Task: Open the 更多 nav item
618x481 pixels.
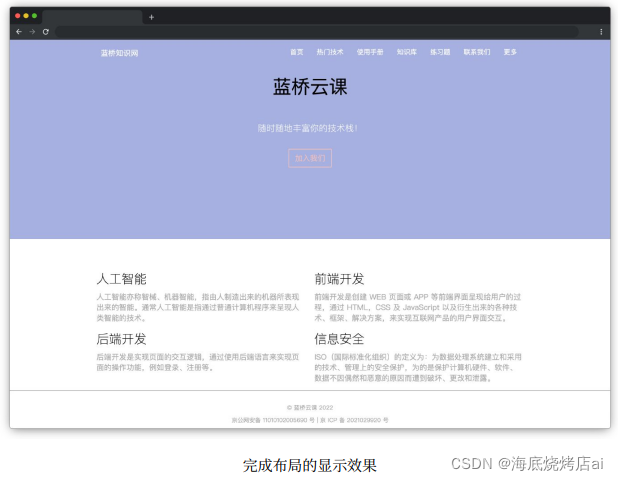Action: [x=510, y=52]
